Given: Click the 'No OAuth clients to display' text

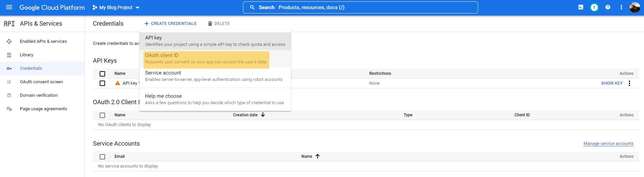Looking at the screenshot, I should tap(125, 125).
